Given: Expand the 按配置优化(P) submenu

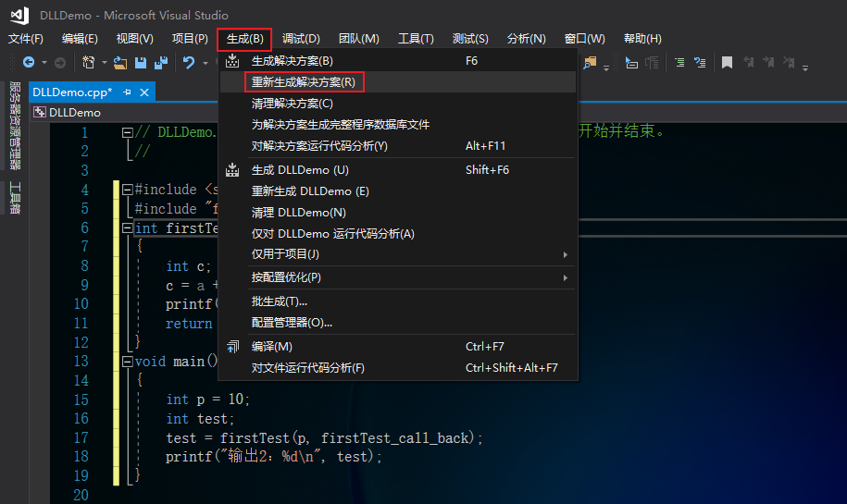Looking at the screenshot, I should point(398,277).
